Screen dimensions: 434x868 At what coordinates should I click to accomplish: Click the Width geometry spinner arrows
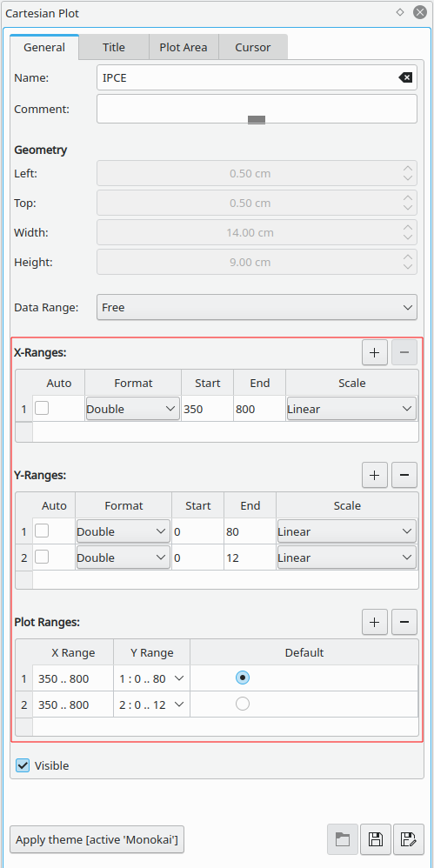408,232
